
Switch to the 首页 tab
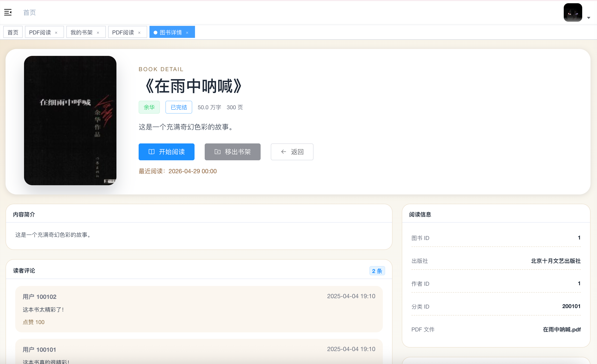pyautogui.click(x=13, y=32)
